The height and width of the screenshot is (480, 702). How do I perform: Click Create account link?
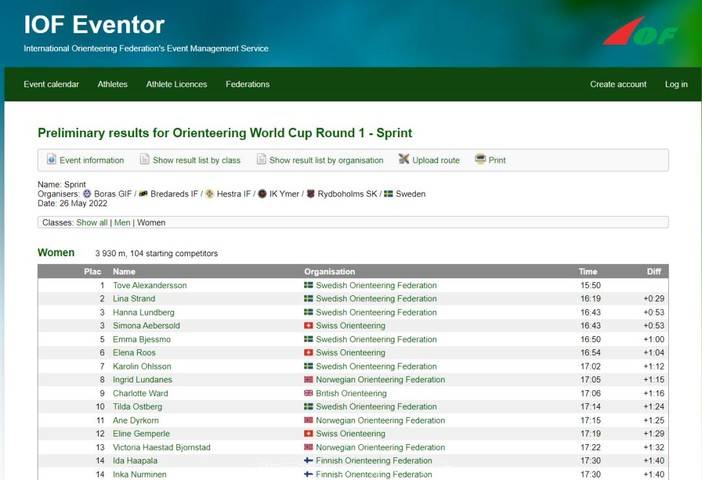618,84
